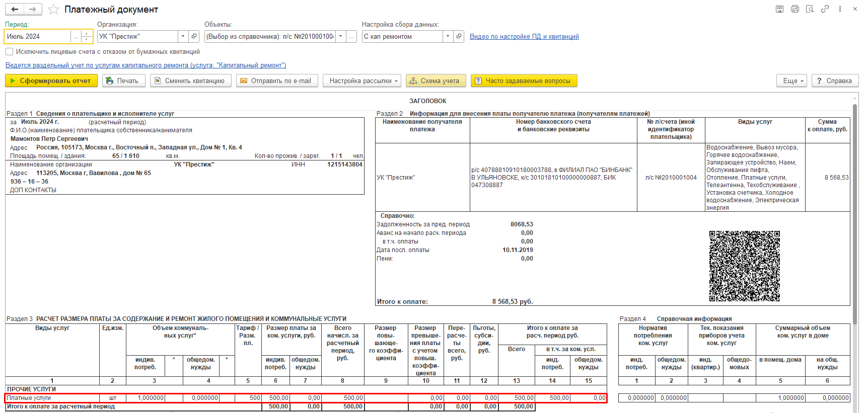Expand the Объекты dropdown list

(340, 37)
